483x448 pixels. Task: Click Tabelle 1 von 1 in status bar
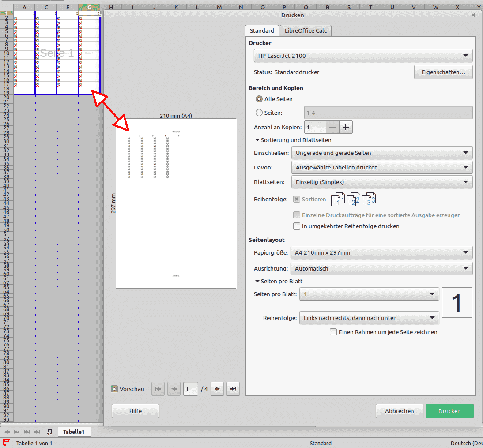pos(34,443)
